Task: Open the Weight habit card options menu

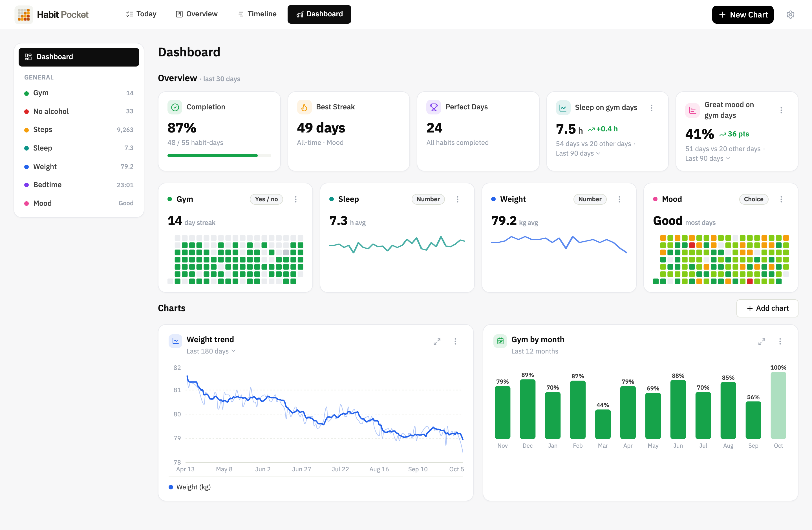Action: (x=619, y=199)
